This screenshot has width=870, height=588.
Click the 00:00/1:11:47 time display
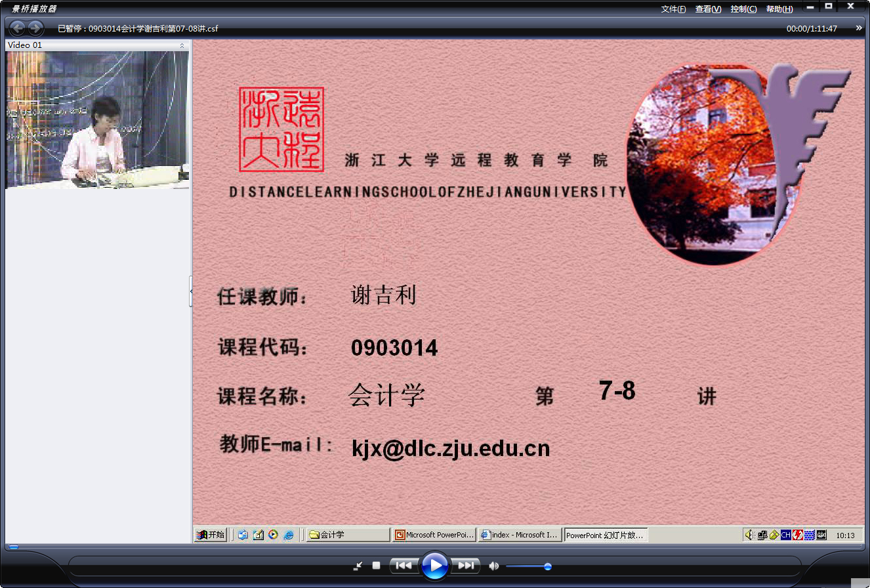click(x=812, y=28)
